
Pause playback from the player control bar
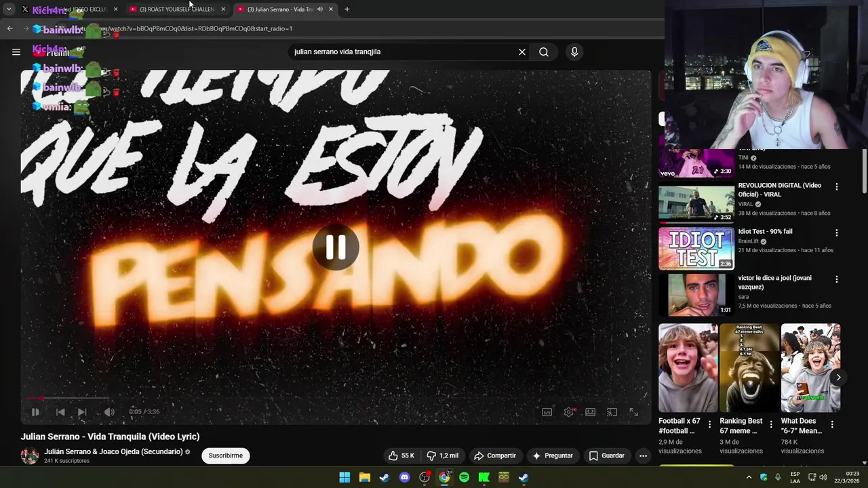tap(35, 411)
